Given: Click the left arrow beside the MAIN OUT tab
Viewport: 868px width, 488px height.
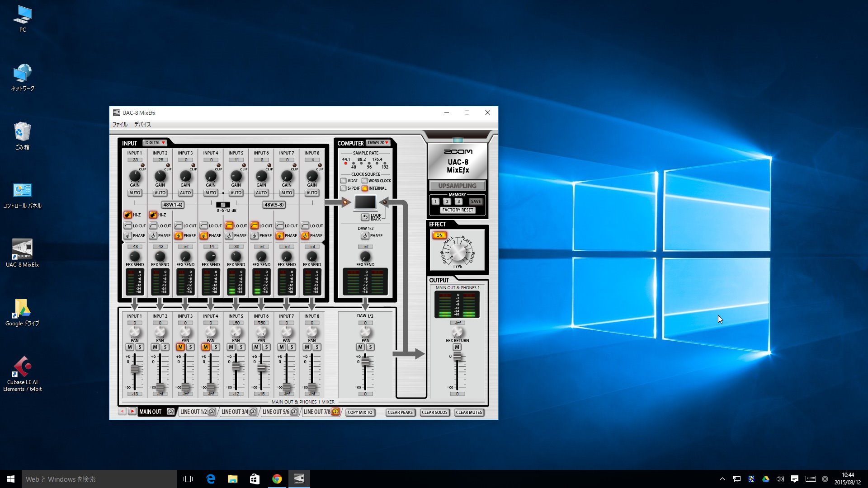Looking at the screenshot, I should click(122, 412).
